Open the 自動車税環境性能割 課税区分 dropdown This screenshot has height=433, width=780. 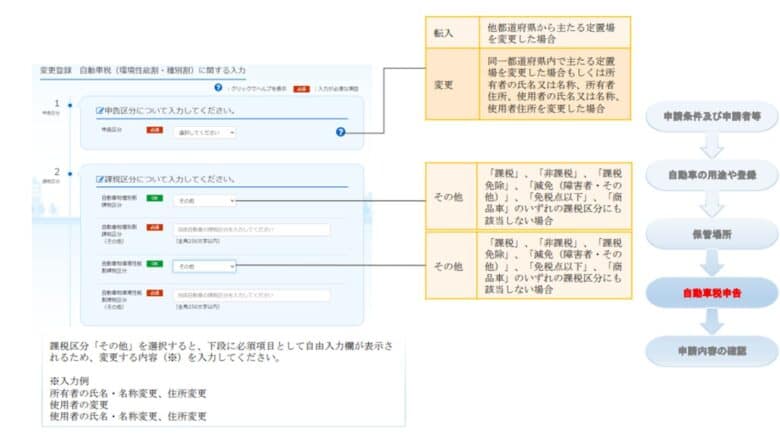[204, 266]
